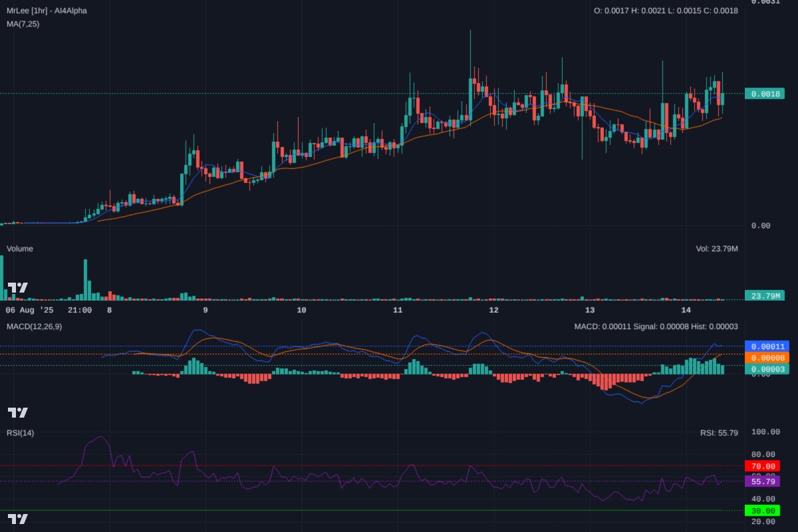The image size is (798, 532).
Task: Click the teal 23.79M volume tag
Action: click(765, 295)
